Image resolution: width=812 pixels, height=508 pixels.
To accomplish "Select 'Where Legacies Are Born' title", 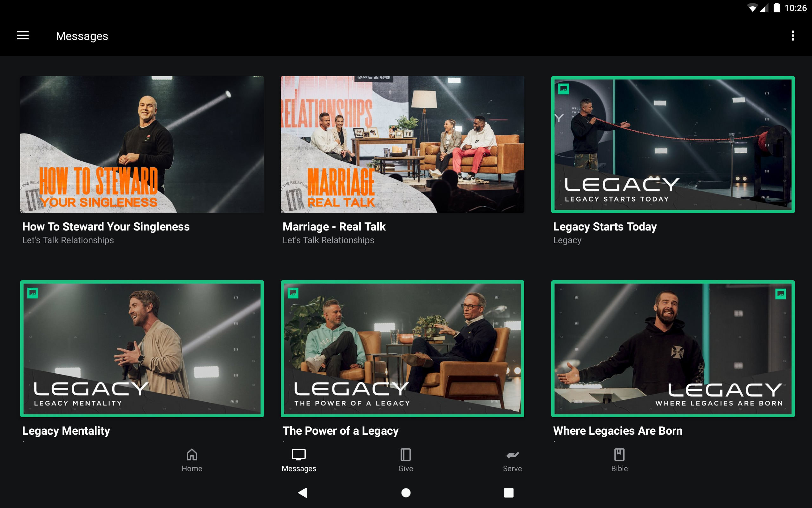I will (x=618, y=431).
